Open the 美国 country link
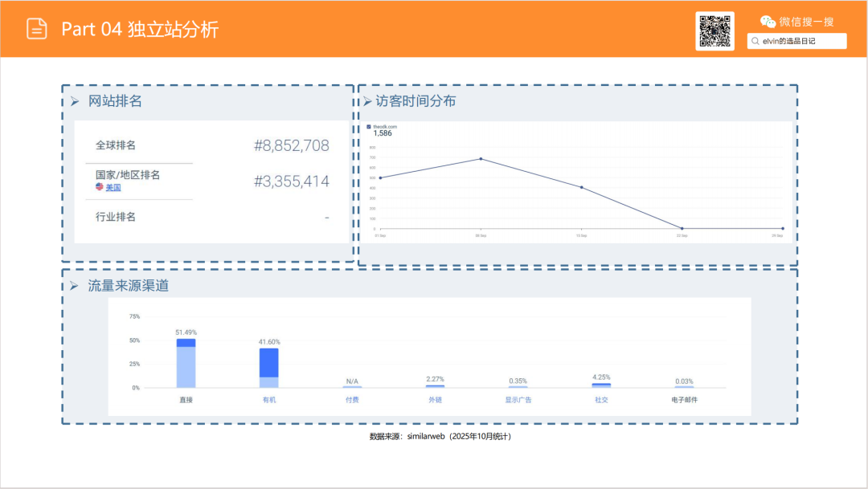 click(x=113, y=187)
